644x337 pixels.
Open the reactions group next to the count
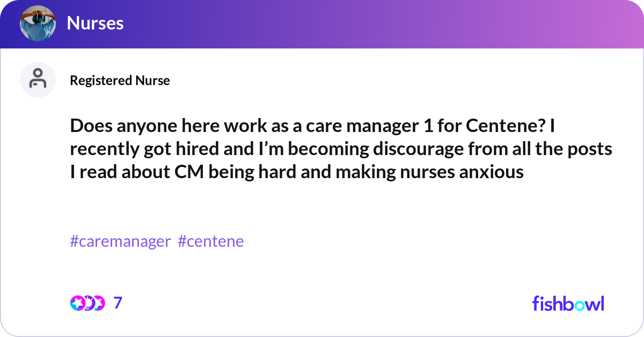point(88,303)
